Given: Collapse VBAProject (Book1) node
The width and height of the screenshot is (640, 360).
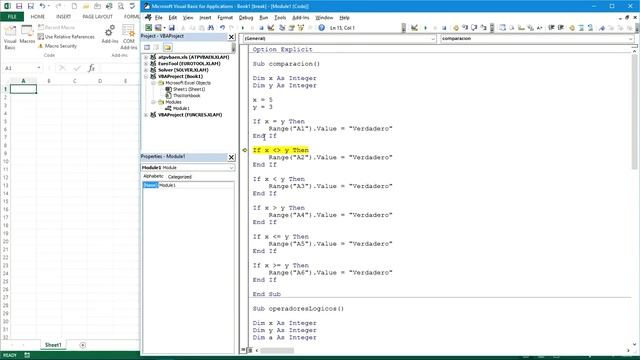Looking at the screenshot, I should coord(146,77).
